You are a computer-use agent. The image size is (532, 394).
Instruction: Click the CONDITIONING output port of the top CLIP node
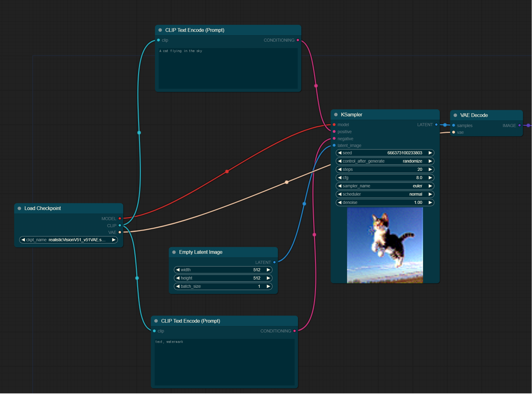coord(298,40)
